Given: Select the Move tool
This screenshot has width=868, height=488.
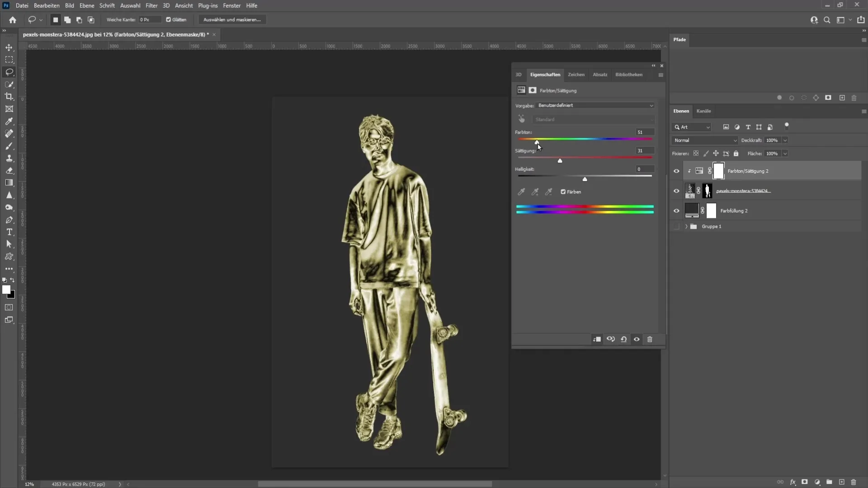Looking at the screenshot, I should tap(9, 47).
